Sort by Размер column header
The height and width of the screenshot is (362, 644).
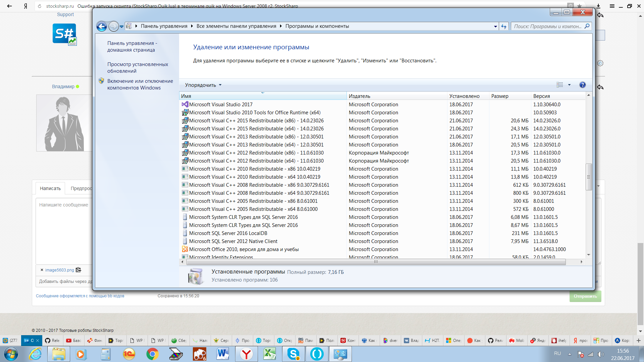[510, 96]
